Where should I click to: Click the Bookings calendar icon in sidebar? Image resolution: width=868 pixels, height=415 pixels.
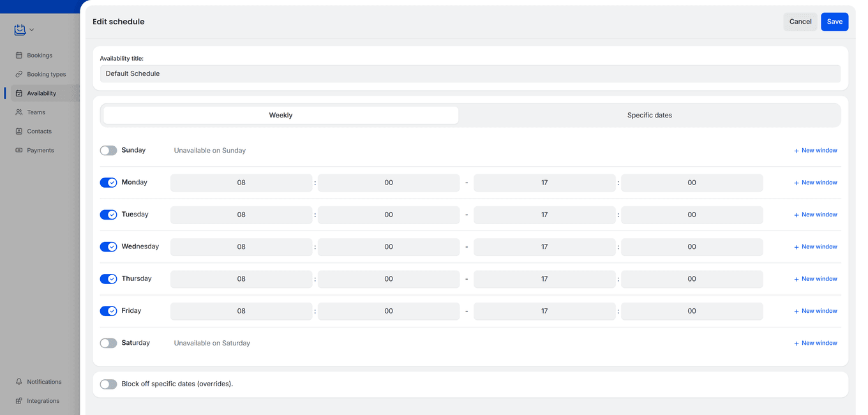point(19,55)
